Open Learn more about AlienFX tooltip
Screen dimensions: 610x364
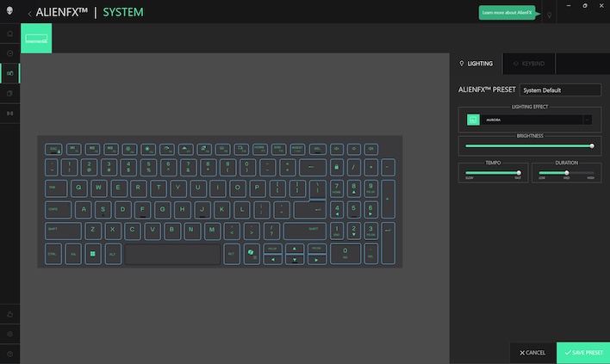click(507, 13)
